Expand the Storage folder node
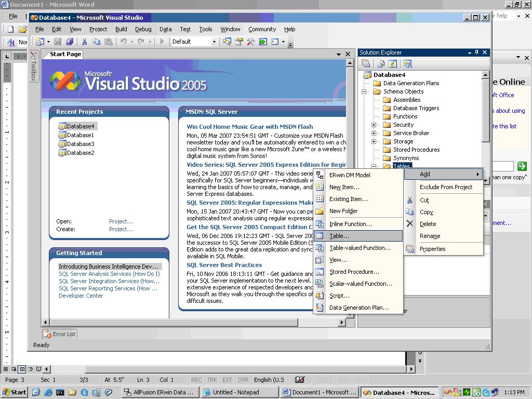Screen dimensions: 532x399 point(374,141)
